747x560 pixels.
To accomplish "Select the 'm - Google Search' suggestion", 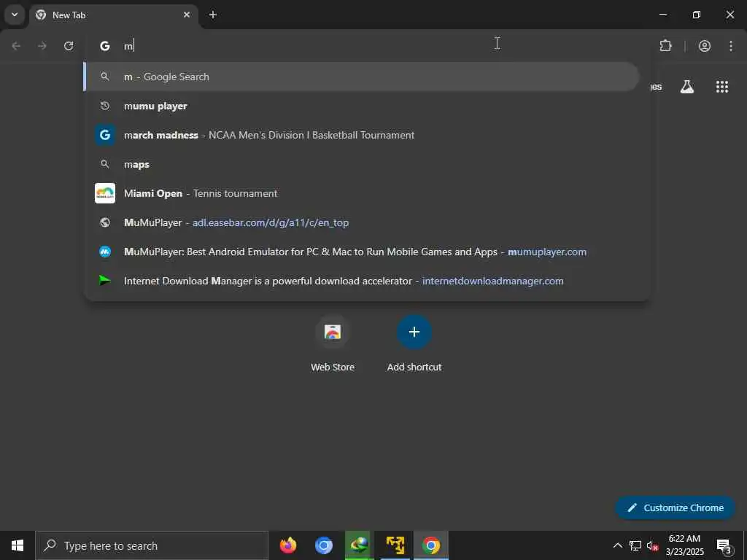I will point(361,77).
